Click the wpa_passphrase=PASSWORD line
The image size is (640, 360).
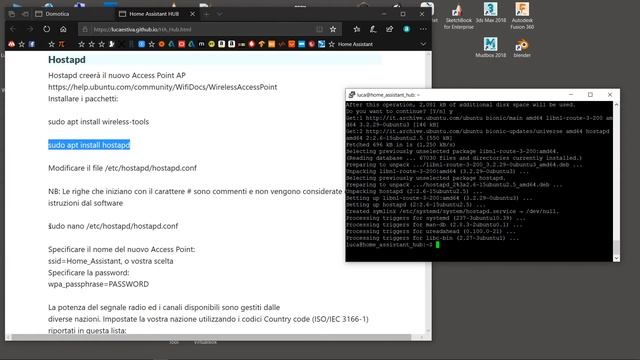tap(98, 284)
